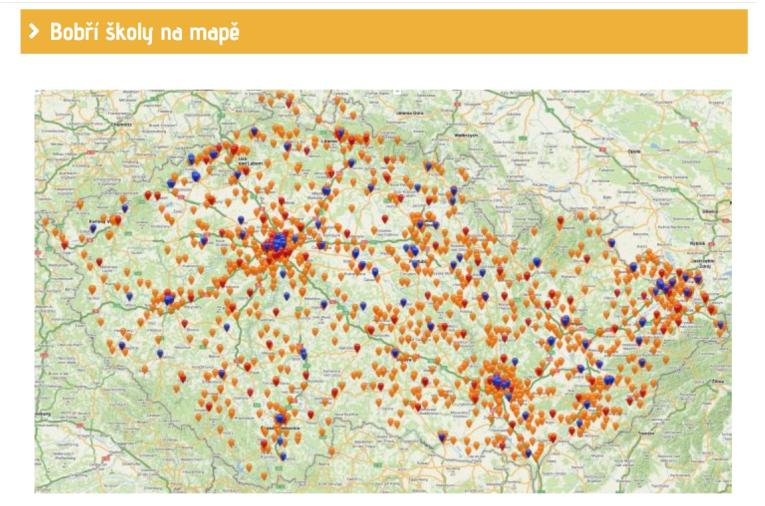Click the schools map image
The image size is (765, 506).
[x=383, y=290]
